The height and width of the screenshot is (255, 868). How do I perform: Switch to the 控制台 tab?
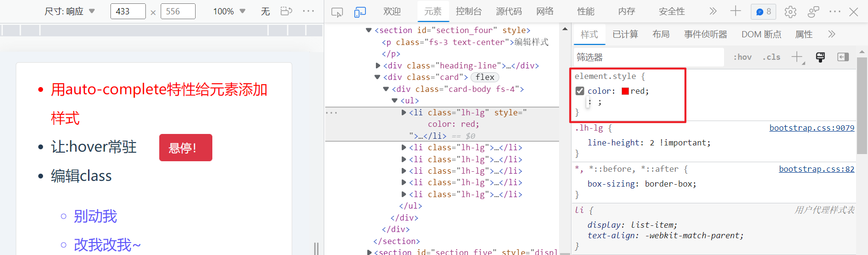pyautogui.click(x=468, y=11)
